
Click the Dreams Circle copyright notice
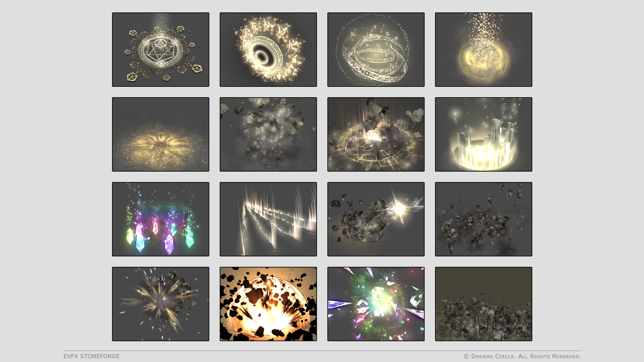[522, 356]
